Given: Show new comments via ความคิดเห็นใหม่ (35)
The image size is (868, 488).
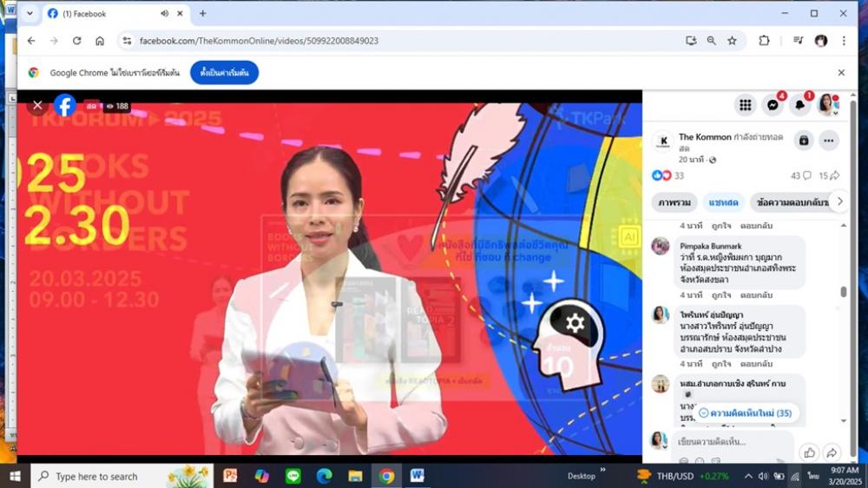Looking at the screenshot, I should [745, 413].
